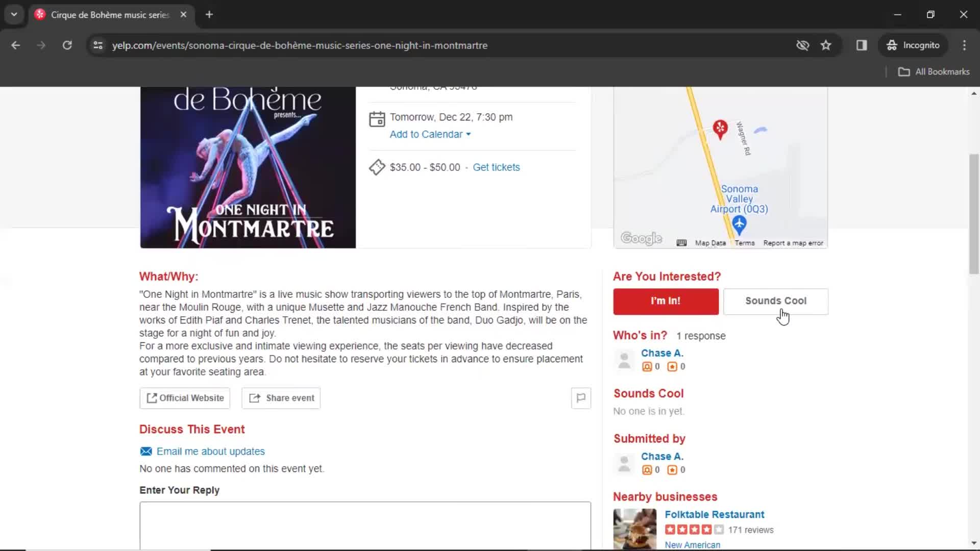Click the official website external link icon
The width and height of the screenshot is (980, 551).
pyautogui.click(x=152, y=397)
